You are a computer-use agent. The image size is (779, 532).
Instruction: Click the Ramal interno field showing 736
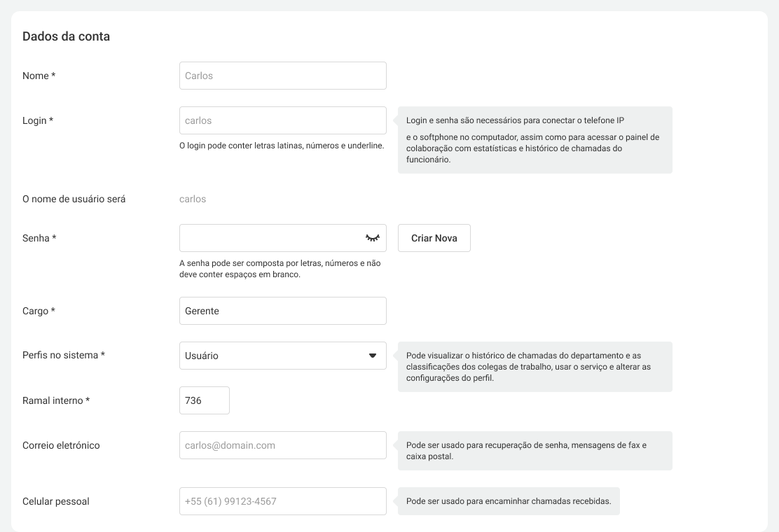click(204, 400)
